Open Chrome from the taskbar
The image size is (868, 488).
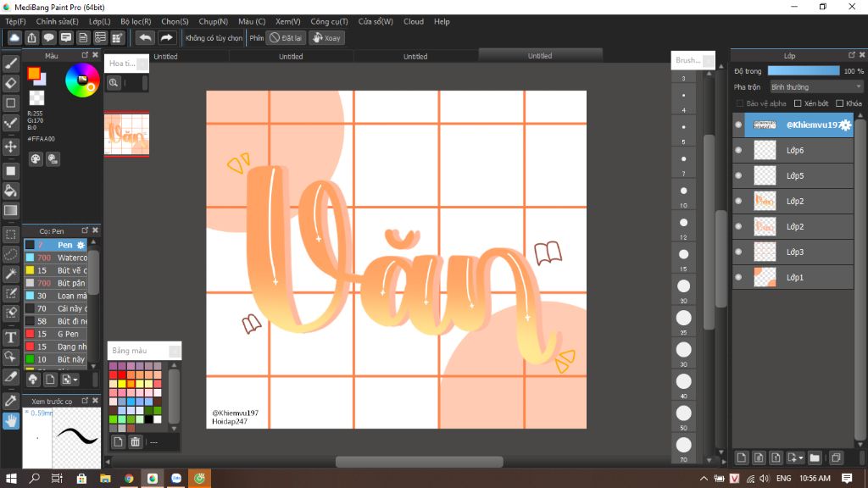(x=129, y=479)
